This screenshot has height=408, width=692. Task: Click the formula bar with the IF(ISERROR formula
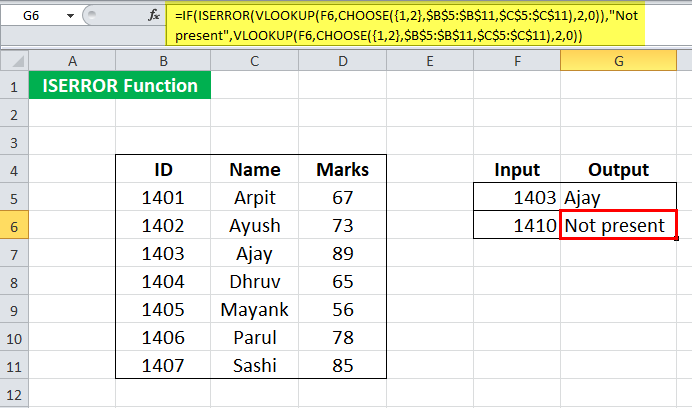[405, 25]
